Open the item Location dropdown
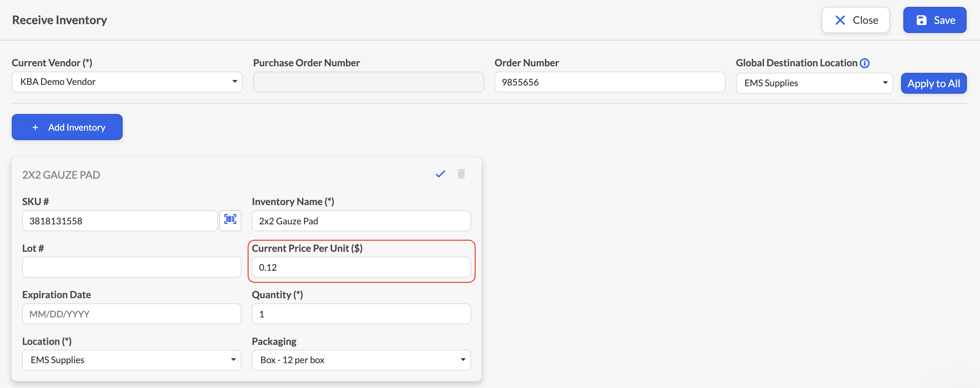 tap(131, 360)
